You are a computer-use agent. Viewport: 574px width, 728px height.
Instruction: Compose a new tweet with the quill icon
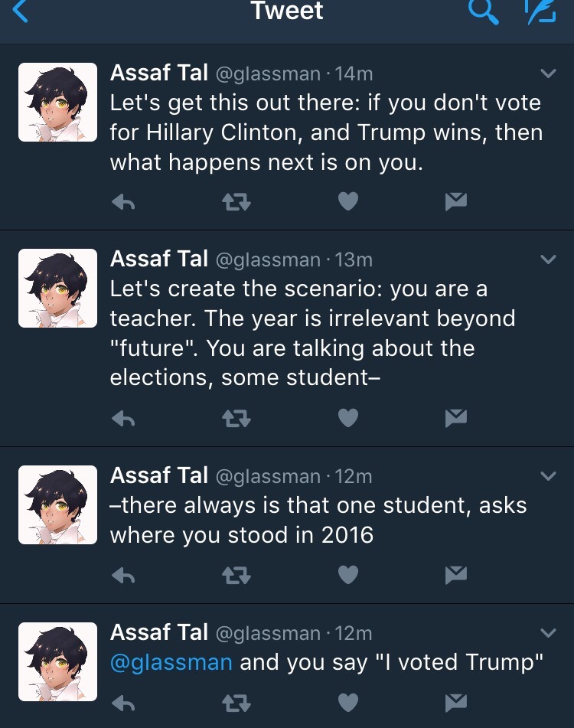click(x=540, y=11)
